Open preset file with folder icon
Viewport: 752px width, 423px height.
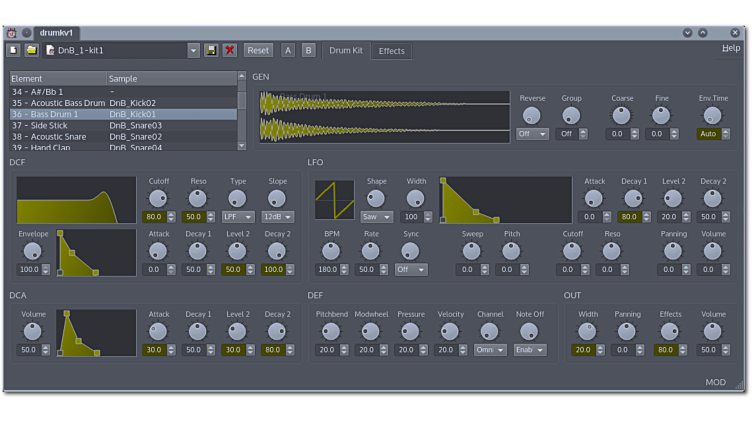click(31, 50)
